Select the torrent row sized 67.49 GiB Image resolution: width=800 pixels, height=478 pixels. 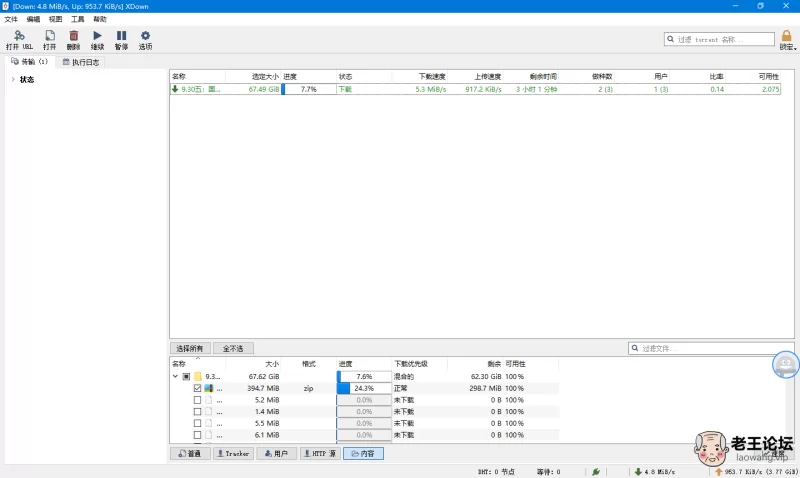(x=475, y=89)
